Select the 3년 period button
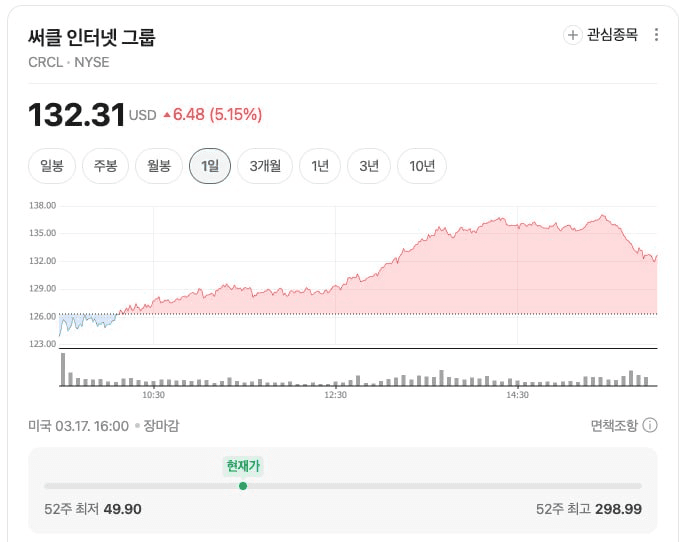700x542 pixels. pyautogui.click(x=369, y=166)
